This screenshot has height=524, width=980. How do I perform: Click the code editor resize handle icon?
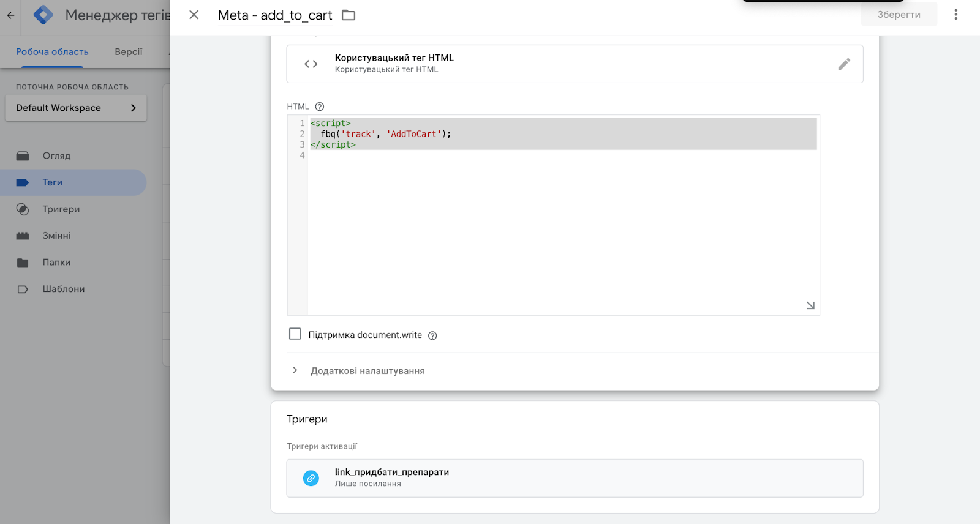coord(810,305)
